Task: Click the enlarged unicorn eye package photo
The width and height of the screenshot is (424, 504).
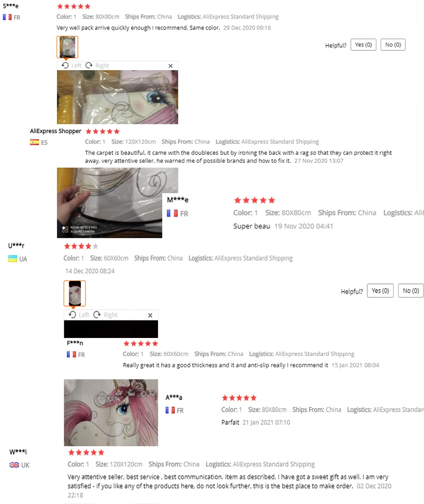Action: click(x=118, y=97)
